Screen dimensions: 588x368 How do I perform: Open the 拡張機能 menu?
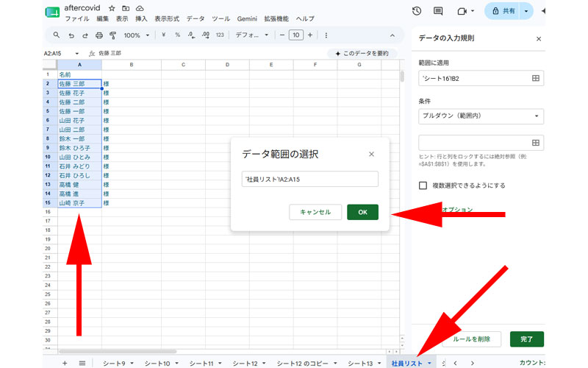tap(276, 18)
